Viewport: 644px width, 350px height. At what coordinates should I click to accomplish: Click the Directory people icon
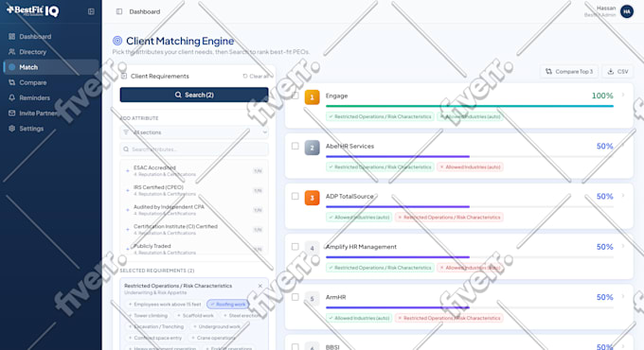point(12,52)
